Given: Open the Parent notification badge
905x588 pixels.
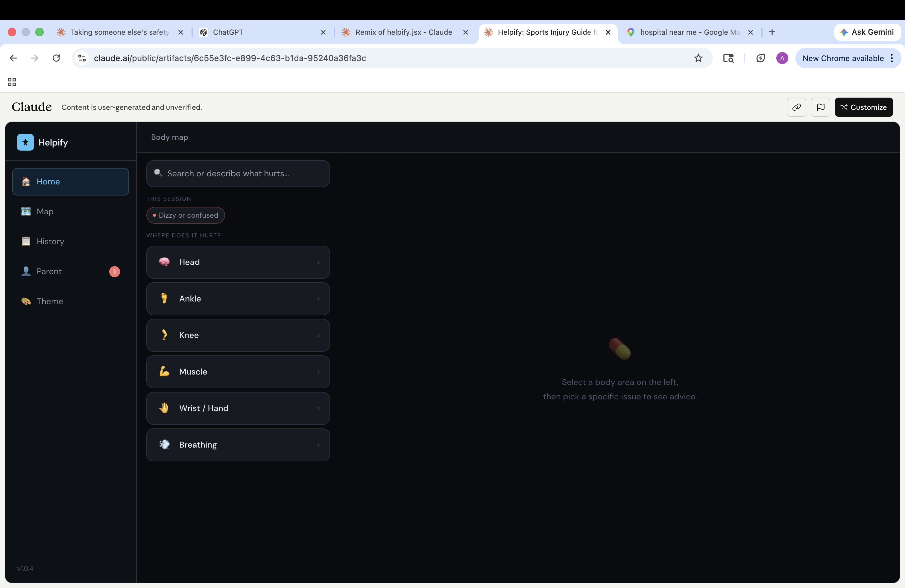Looking at the screenshot, I should tap(114, 272).
